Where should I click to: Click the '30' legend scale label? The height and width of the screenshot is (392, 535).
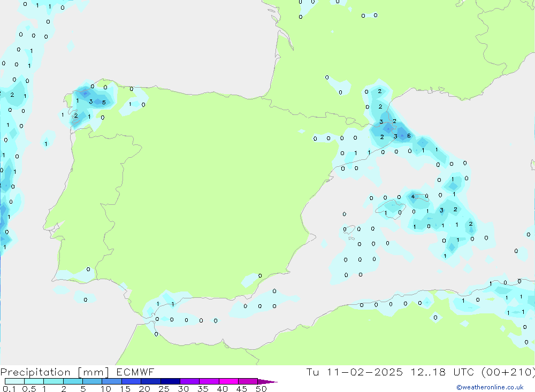tap(183, 389)
